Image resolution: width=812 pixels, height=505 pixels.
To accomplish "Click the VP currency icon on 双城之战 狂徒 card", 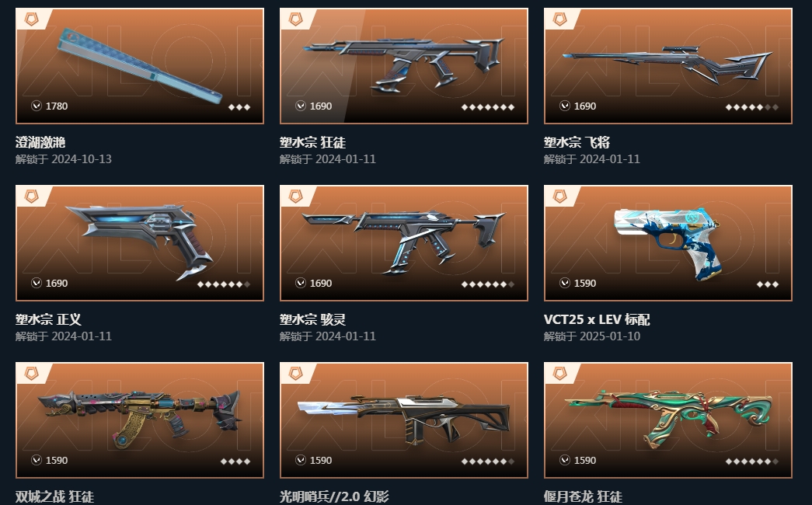I will point(37,460).
